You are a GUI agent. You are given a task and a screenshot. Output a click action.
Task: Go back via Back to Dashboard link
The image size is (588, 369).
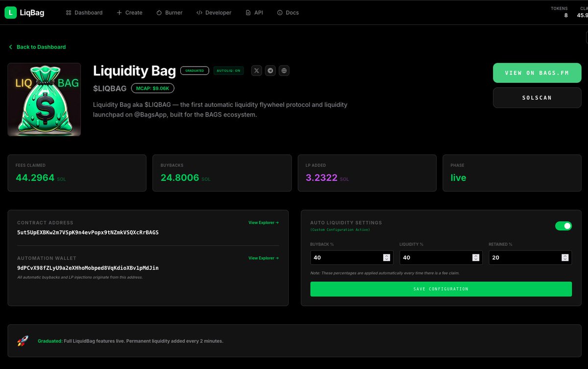[37, 47]
